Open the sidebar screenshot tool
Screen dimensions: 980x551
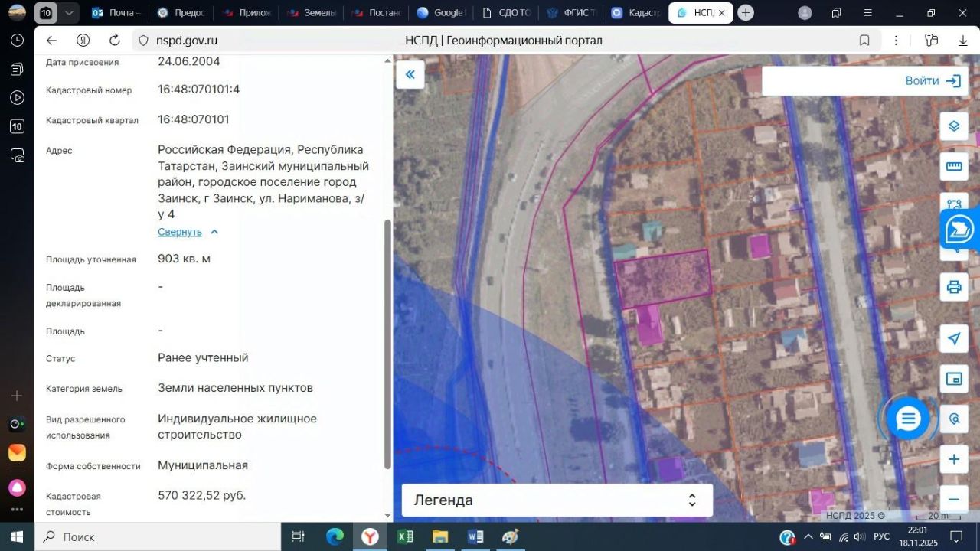tap(17, 155)
